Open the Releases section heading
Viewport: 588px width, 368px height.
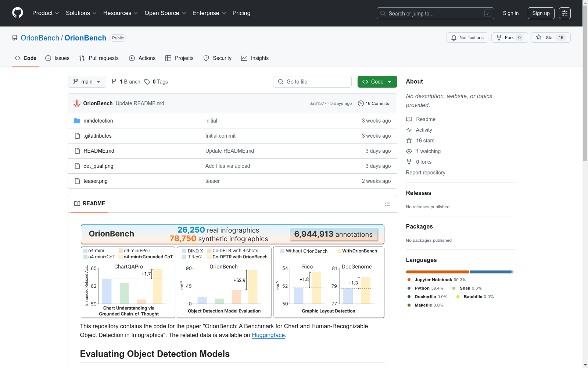pyautogui.click(x=419, y=193)
